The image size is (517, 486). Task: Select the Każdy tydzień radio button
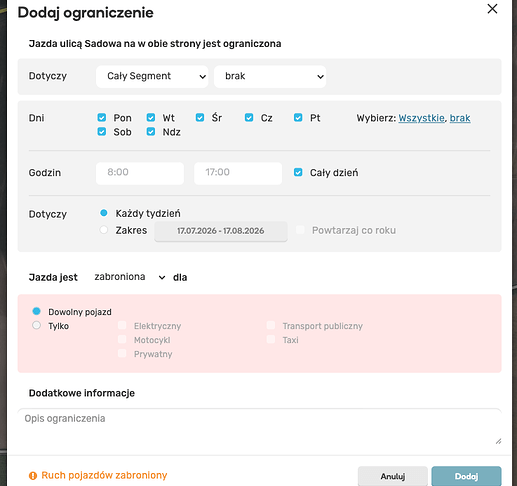pyautogui.click(x=104, y=213)
